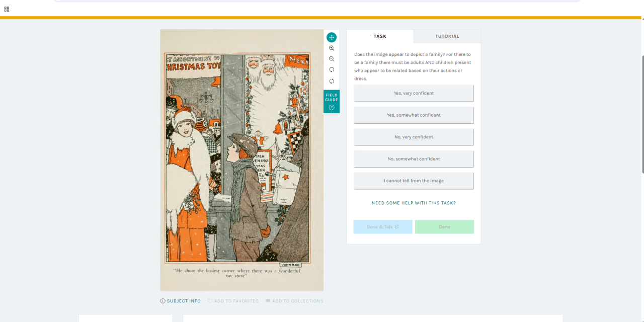Image resolution: width=644 pixels, height=322 pixels.
Task: Add subject to favorites
Action: coord(233,301)
